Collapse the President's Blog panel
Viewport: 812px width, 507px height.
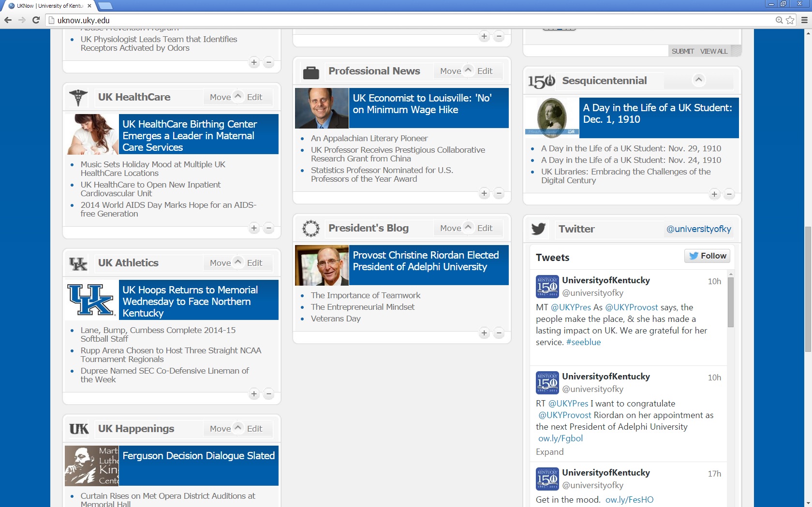tap(468, 227)
